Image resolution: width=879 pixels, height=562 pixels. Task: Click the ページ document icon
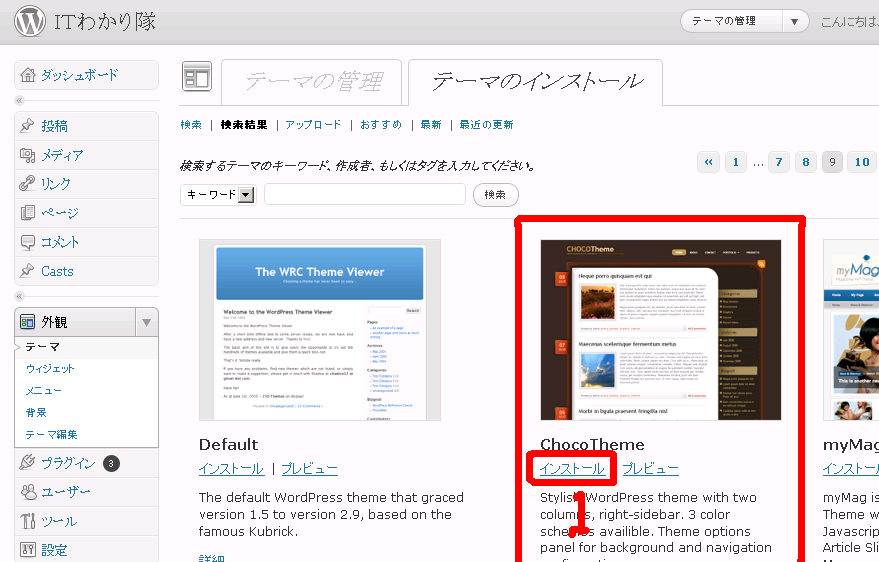(x=27, y=213)
